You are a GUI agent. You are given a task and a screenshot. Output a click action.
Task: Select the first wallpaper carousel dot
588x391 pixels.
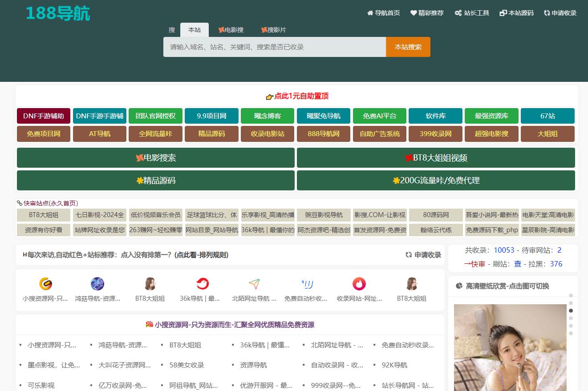pyautogui.click(x=571, y=295)
